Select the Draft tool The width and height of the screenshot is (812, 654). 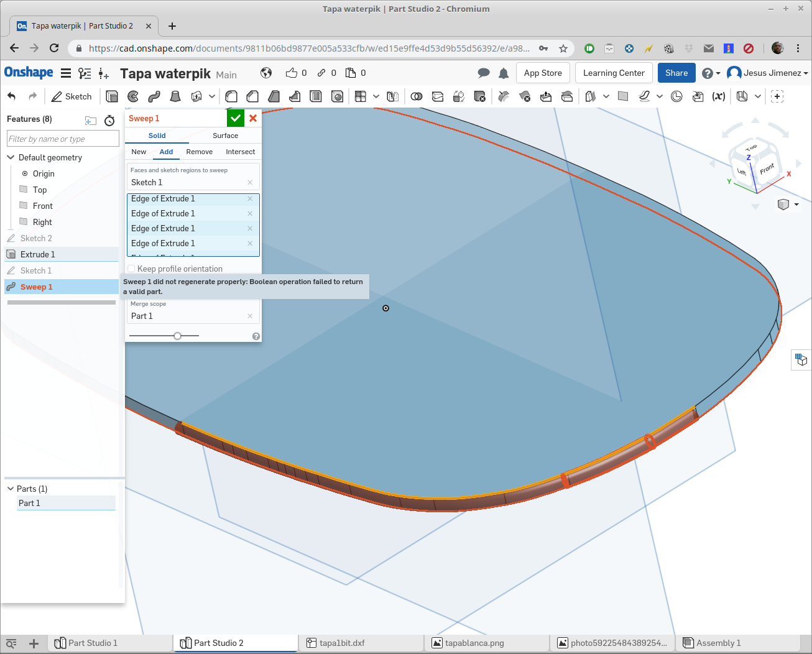pos(274,96)
